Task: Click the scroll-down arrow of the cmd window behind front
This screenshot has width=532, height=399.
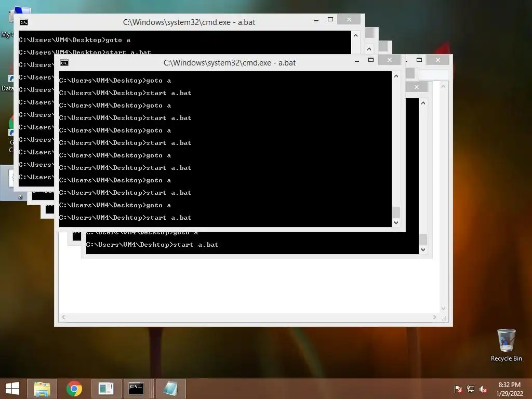Action: [423, 250]
